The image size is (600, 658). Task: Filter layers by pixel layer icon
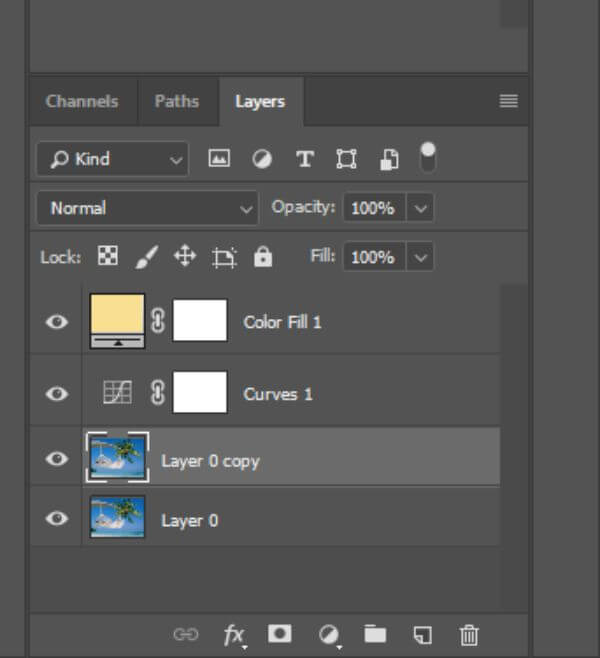219,159
